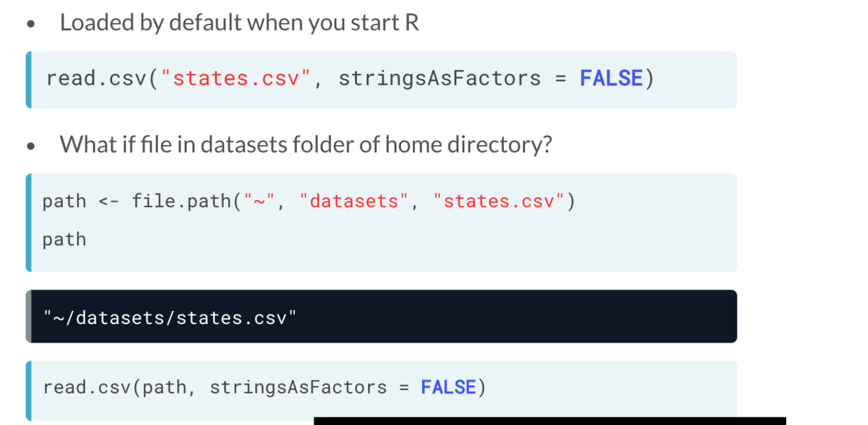Click "states.csv" inside the file.path call
Image resolution: width=868 pixels, height=425 pixels.
(498, 202)
